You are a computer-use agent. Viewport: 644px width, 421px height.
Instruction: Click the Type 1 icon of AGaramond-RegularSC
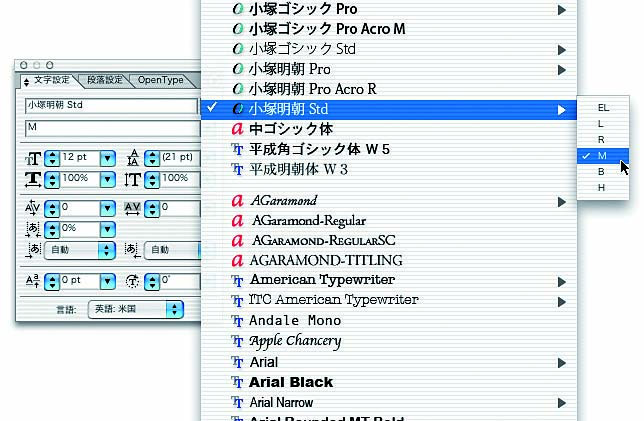(238, 241)
